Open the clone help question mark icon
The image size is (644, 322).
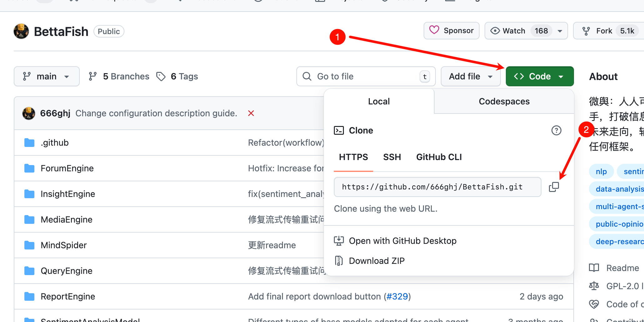tap(556, 130)
